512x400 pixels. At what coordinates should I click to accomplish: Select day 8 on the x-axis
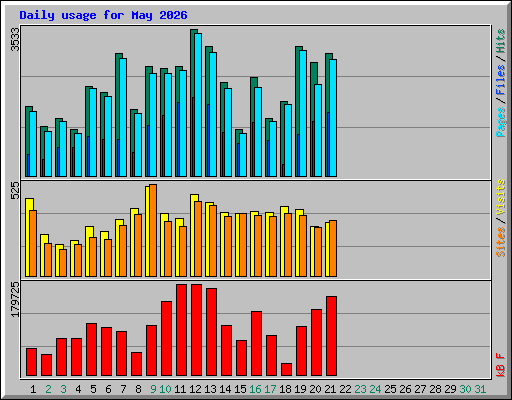click(x=138, y=389)
